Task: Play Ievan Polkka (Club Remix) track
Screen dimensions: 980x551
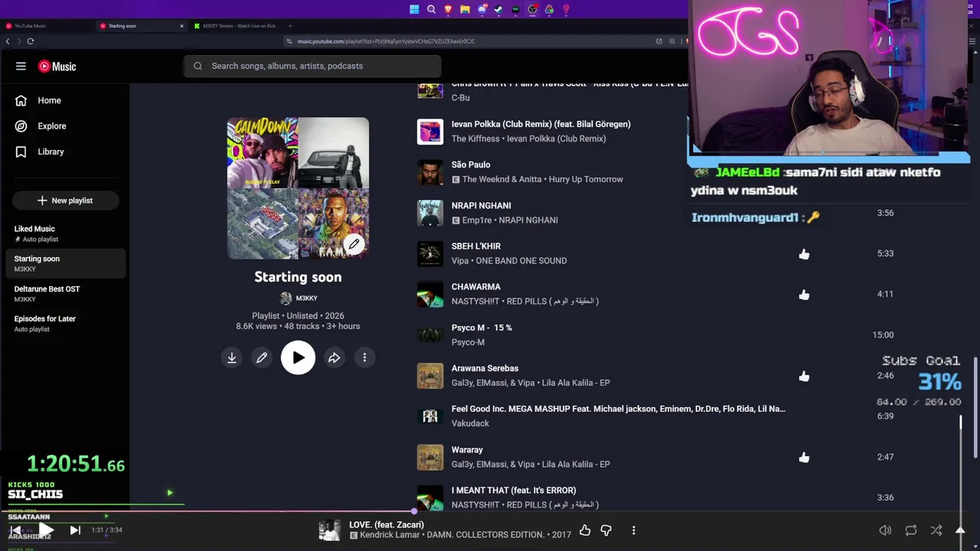Action: (541, 124)
